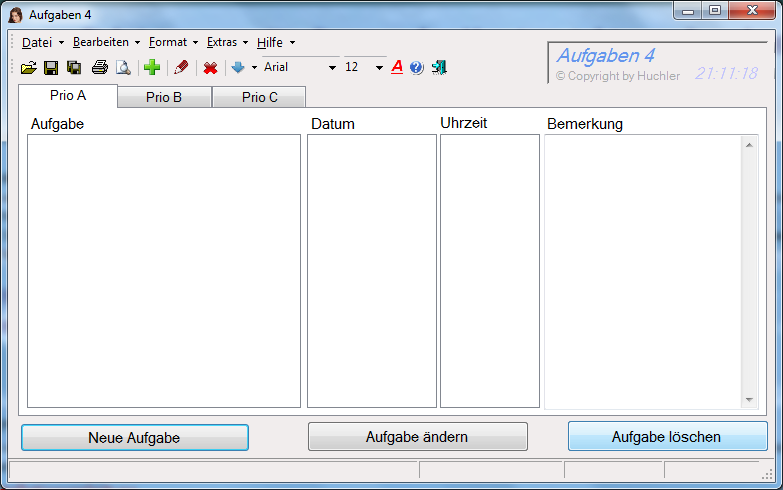Open help with blue question mark icon
The image size is (783, 490).
click(416, 67)
